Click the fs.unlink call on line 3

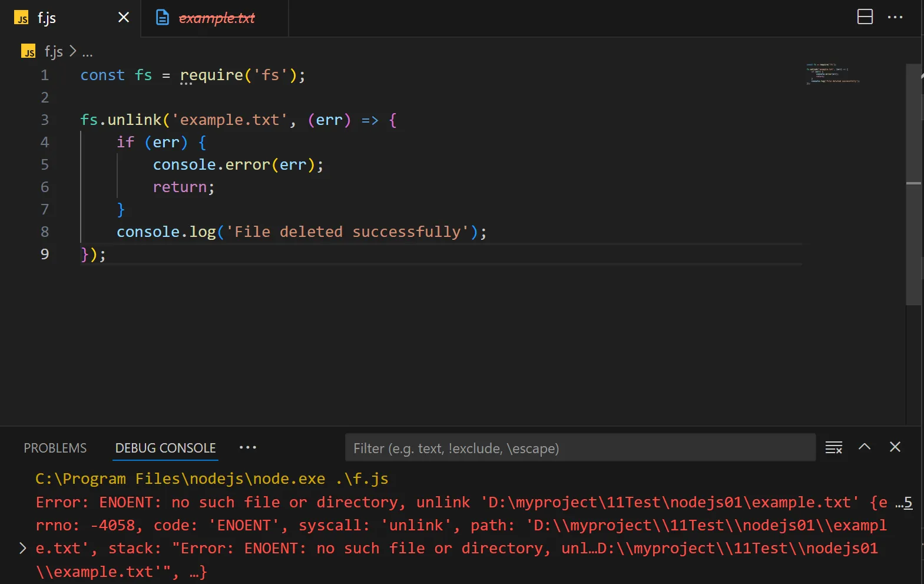(x=121, y=120)
